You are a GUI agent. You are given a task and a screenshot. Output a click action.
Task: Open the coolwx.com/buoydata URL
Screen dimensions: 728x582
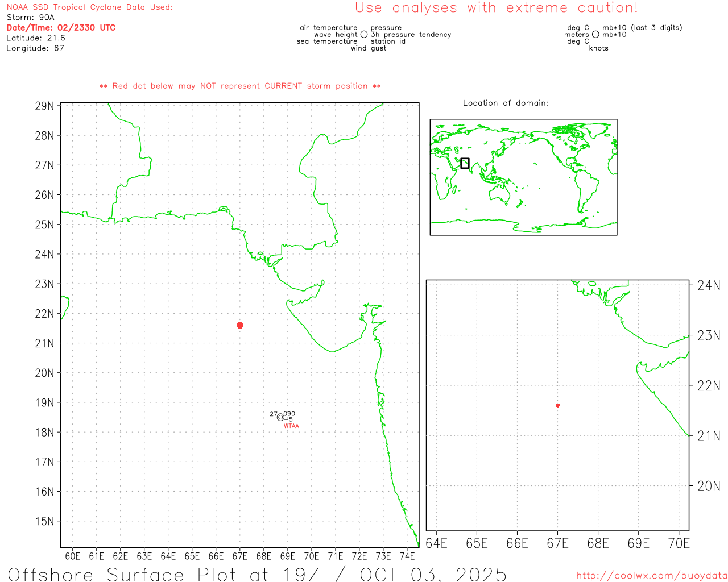(652, 575)
